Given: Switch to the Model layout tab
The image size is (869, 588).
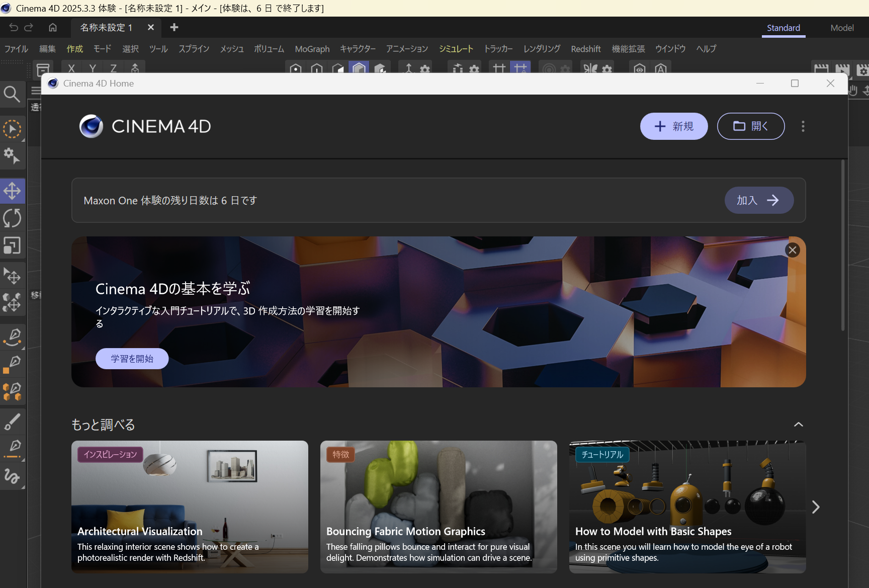Looking at the screenshot, I should click(842, 28).
